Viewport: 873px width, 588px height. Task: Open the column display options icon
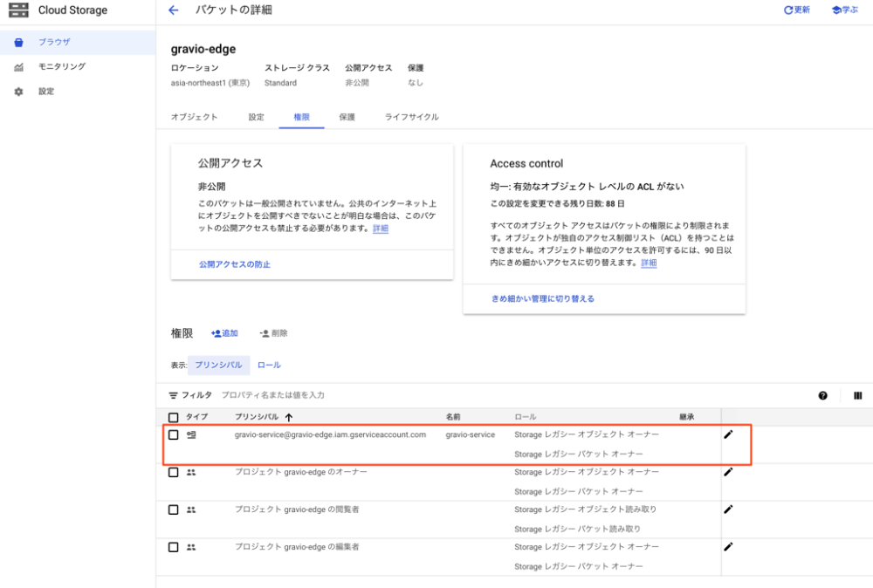click(x=857, y=395)
